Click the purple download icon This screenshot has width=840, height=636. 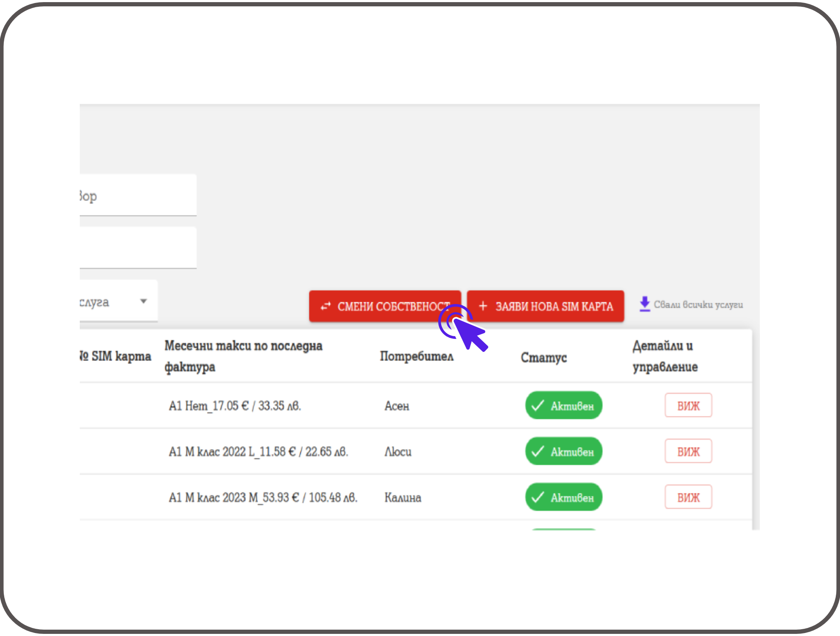644,304
